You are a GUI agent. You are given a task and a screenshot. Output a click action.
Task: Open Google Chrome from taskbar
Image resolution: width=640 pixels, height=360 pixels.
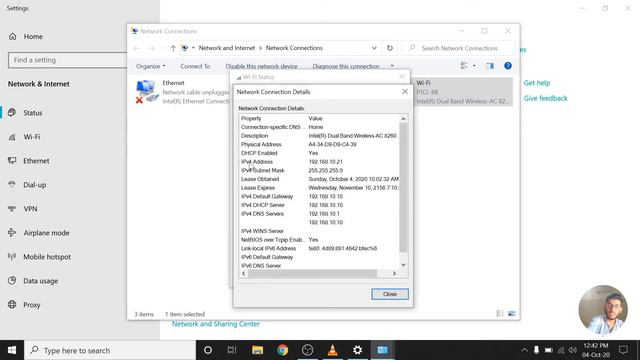282,350
